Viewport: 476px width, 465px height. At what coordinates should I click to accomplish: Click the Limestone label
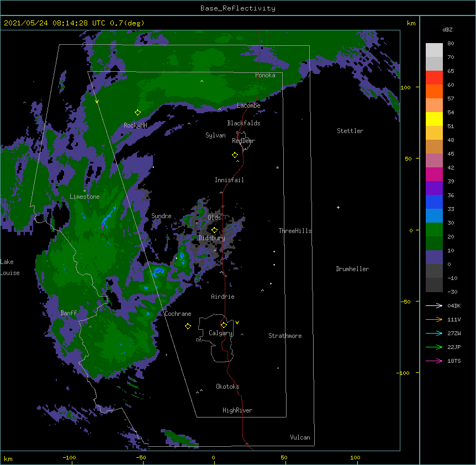coord(84,197)
